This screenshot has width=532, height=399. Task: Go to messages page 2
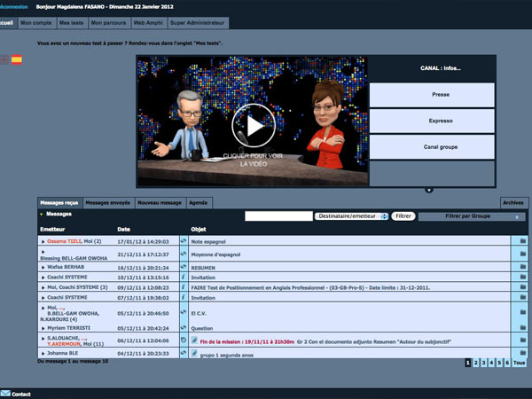coord(475,363)
